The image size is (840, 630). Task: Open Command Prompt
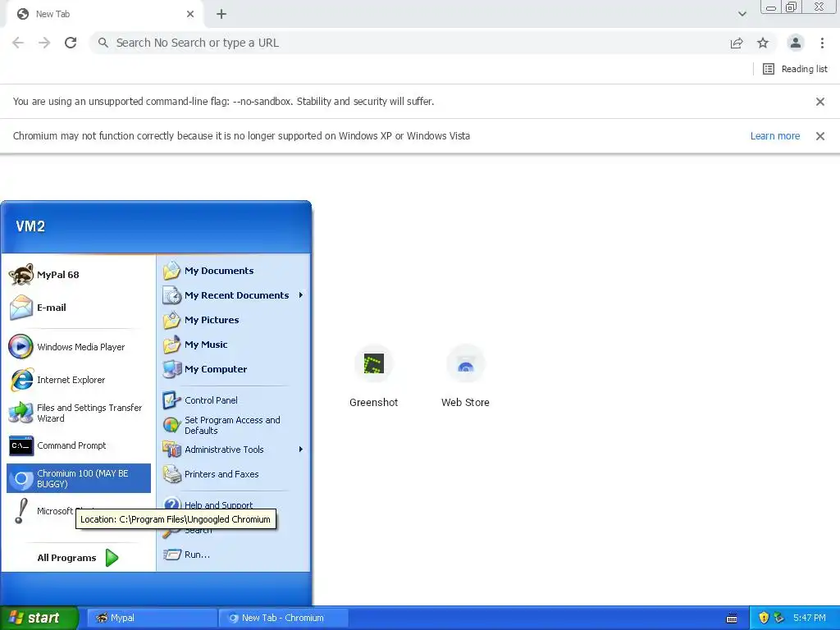point(79,445)
